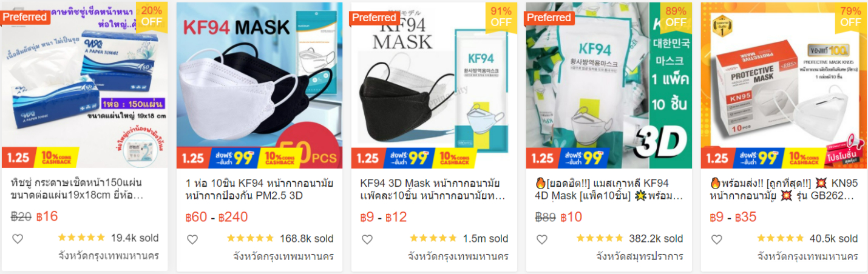Click the 79% OFF badge on KN95 mask
This screenshot has height=274, width=868.
pyautogui.click(x=850, y=16)
